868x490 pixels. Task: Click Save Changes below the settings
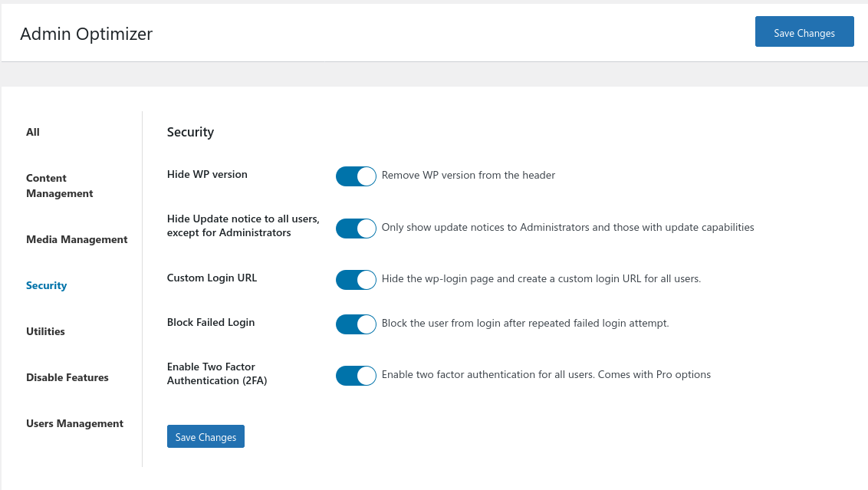click(x=206, y=436)
